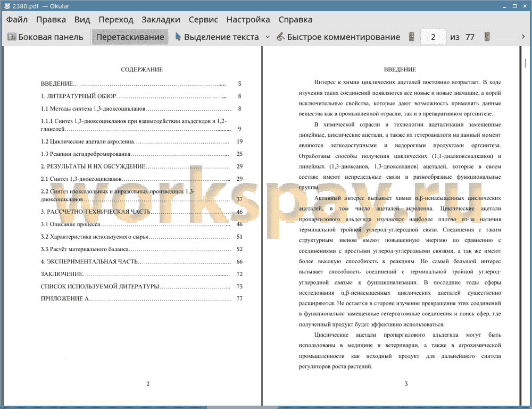
Task: Click the sidebar panel icon
Action: pyautogui.click(x=12, y=37)
